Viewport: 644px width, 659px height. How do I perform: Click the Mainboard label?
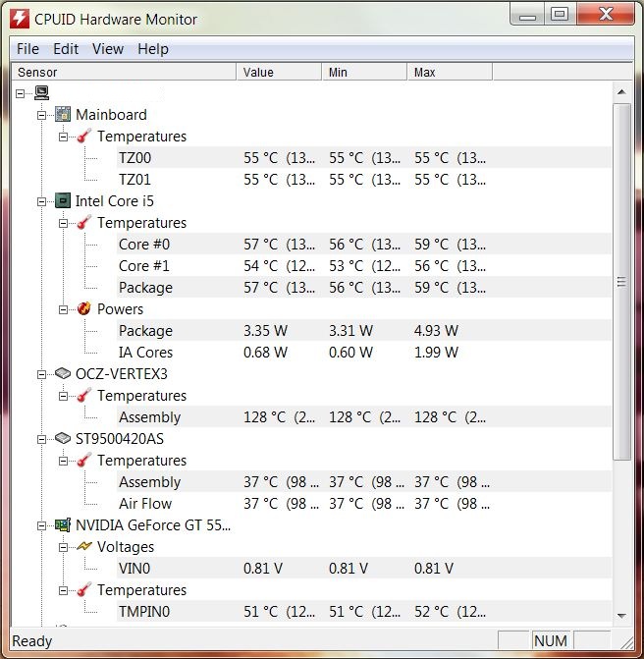(x=111, y=114)
